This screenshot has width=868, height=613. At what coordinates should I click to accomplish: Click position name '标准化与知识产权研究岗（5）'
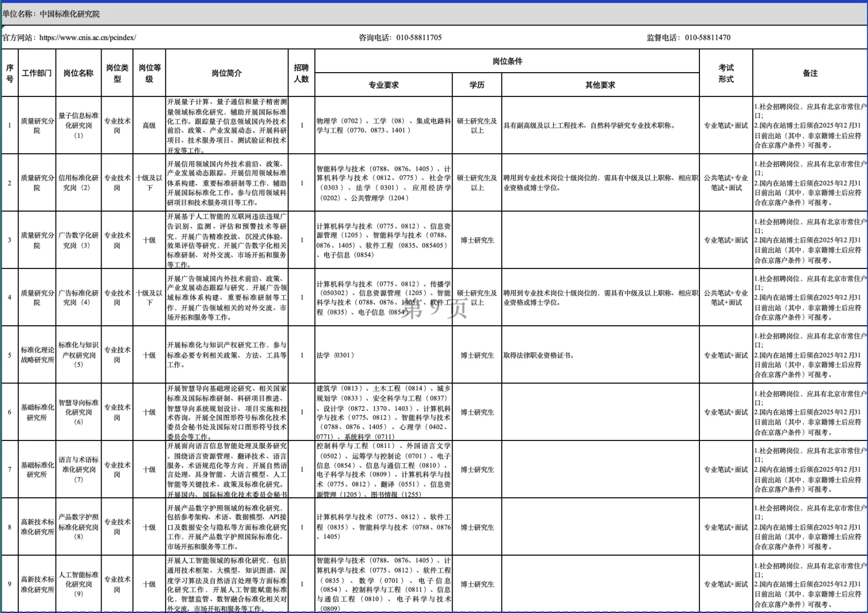click(x=78, y=355)
